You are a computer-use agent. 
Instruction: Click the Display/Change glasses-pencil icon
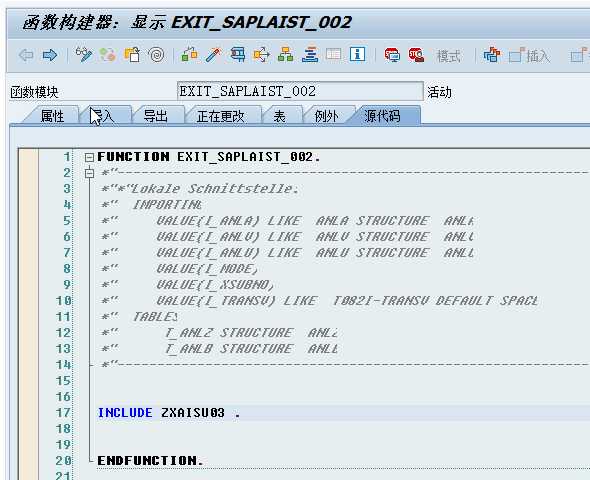[x=84, y=55]
